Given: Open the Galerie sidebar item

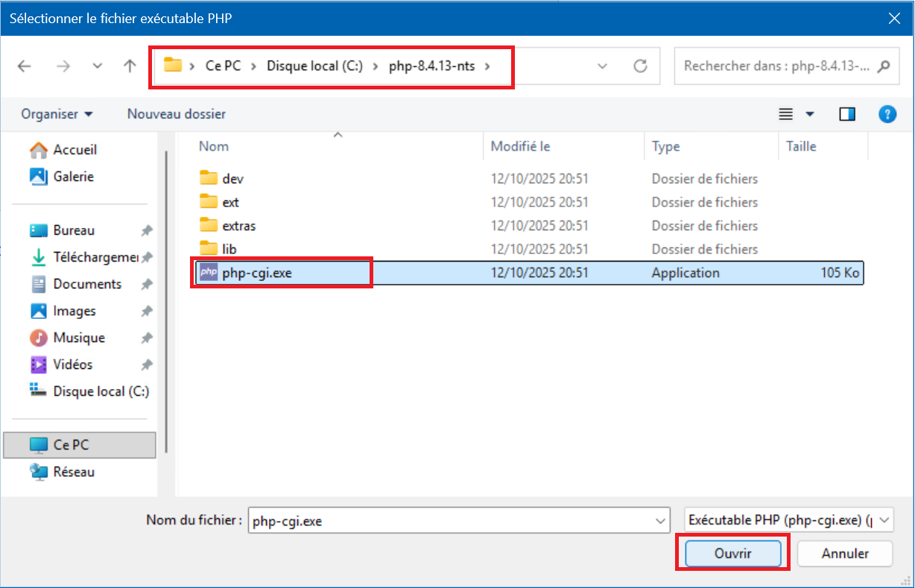Looking at the screenshot, I should click(73, 177).
